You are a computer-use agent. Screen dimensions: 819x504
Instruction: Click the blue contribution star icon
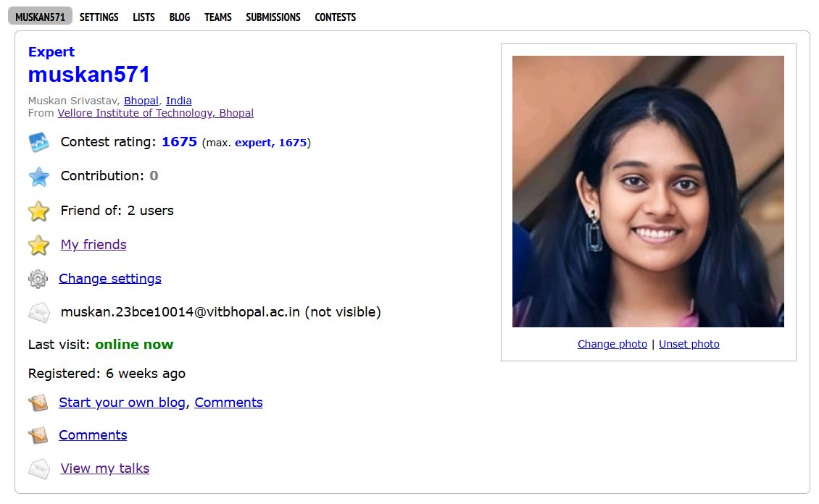38,177
